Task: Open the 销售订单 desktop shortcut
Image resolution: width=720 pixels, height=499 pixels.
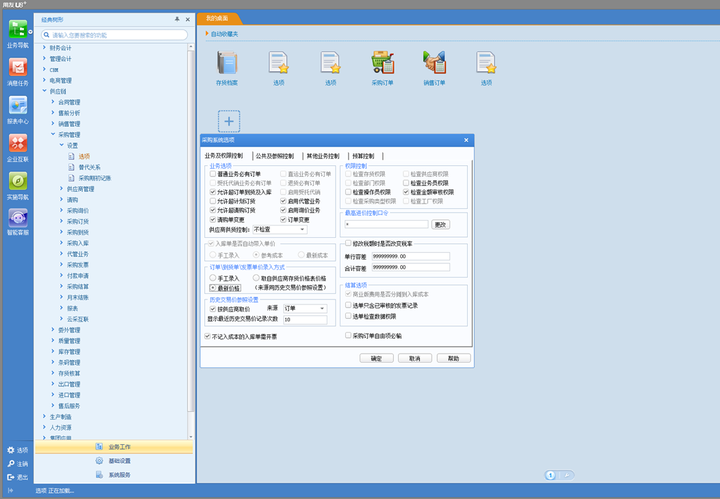Action: point(434,63)
